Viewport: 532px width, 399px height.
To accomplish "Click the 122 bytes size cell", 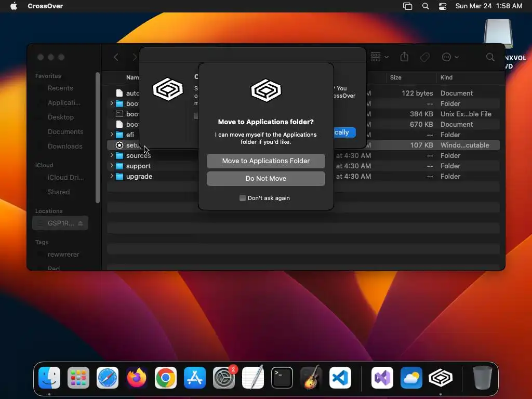I will [417, 93].
